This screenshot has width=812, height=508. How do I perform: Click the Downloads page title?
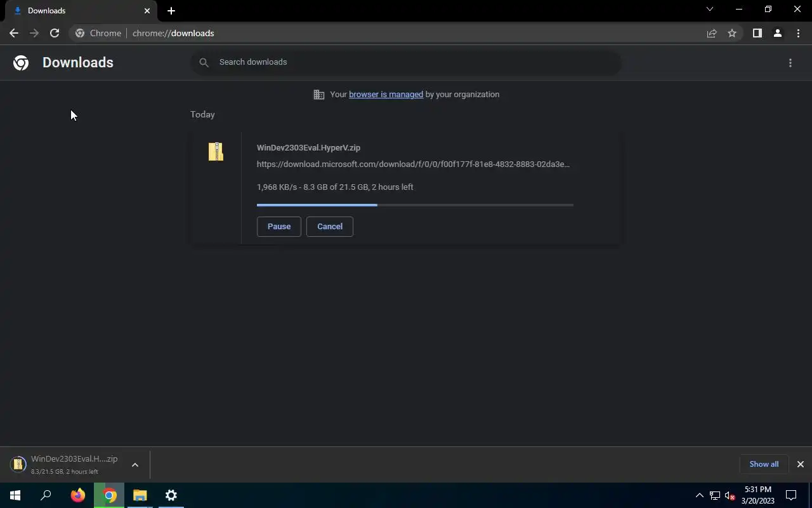coord(78,62)
